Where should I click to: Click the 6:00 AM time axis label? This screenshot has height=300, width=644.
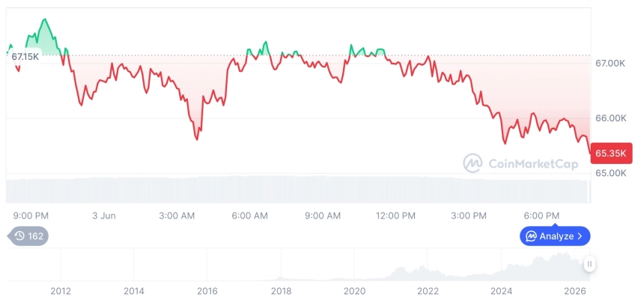[x=249, y=215]
